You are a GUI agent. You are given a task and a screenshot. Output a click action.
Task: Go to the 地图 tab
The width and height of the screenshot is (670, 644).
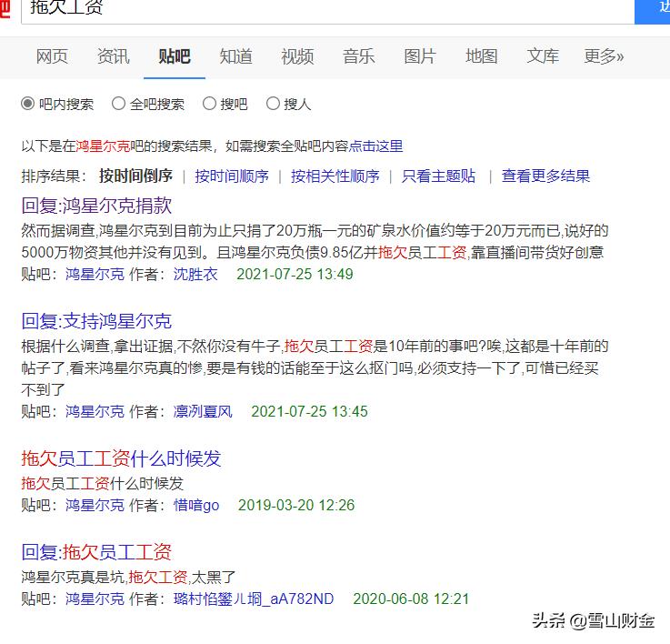pos(482,56)
